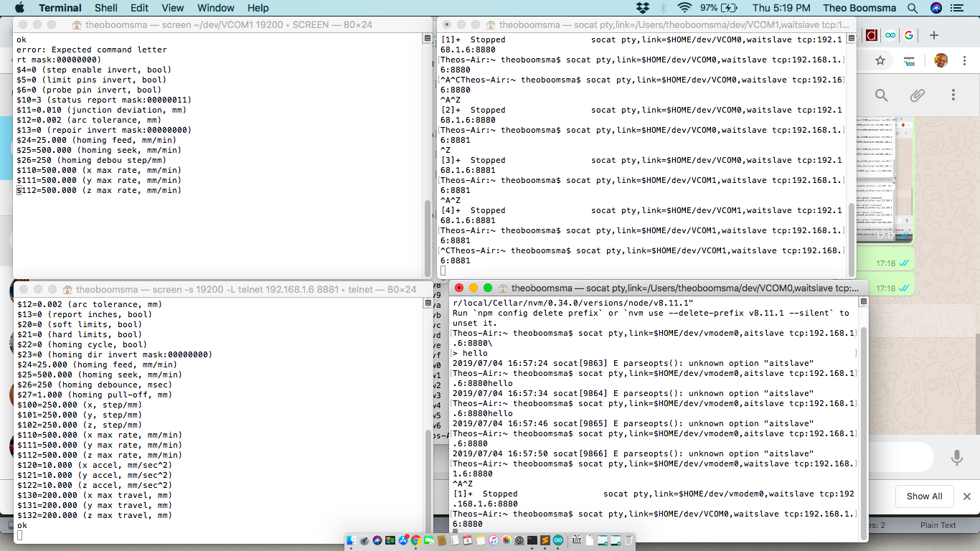Image resolution: width=980 pixels, height=551 pixels.
Task: Open Launchpad from the Dock
Action: tap(364, 541)
